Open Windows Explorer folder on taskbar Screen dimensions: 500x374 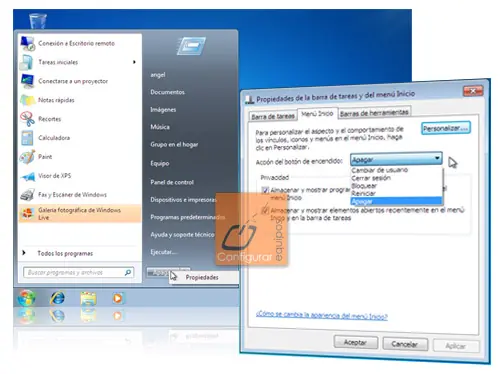pyautogui.click(x=88, y=298)
